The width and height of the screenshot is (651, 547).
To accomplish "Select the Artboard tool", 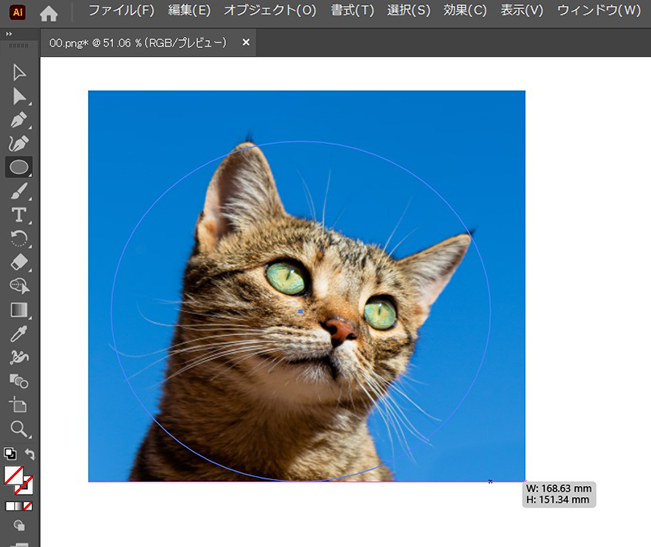I will coord(19,405).
